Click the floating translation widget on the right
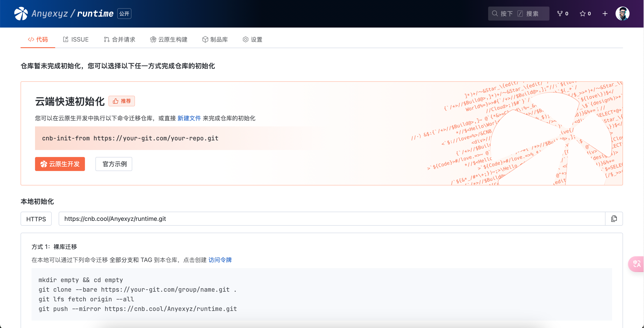This screenshot has height=328, width=644. 636,264
